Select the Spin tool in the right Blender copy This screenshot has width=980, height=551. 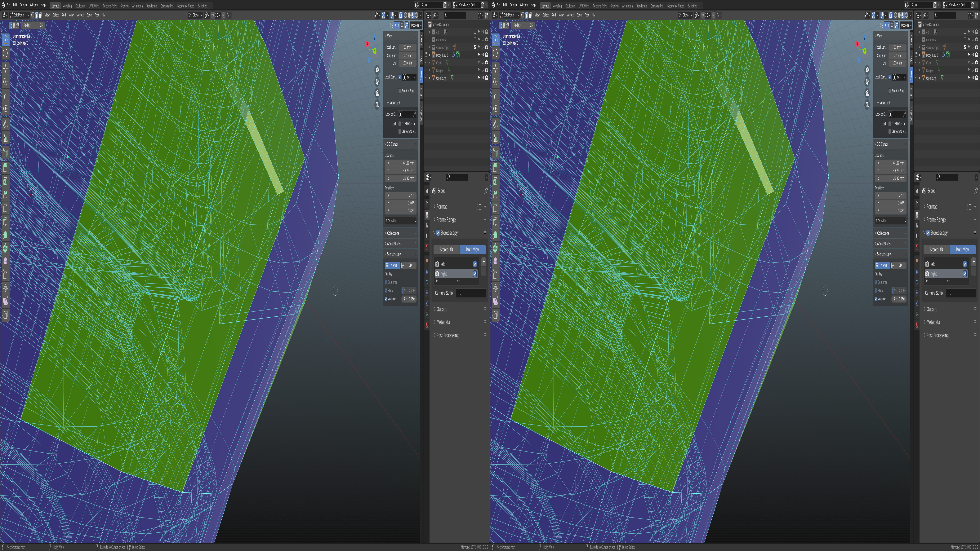pyautogui.click(x=495, y=248)
